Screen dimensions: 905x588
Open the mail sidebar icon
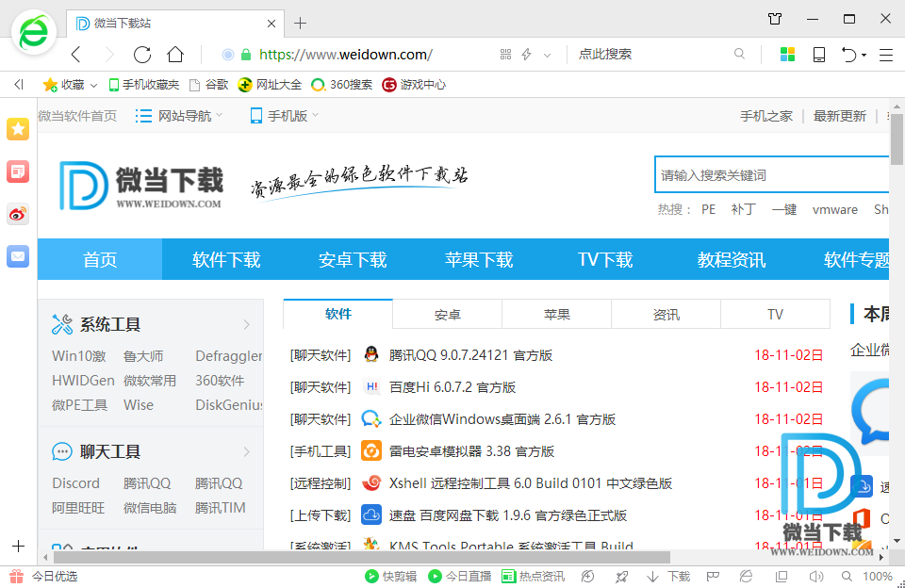(18, 256)
